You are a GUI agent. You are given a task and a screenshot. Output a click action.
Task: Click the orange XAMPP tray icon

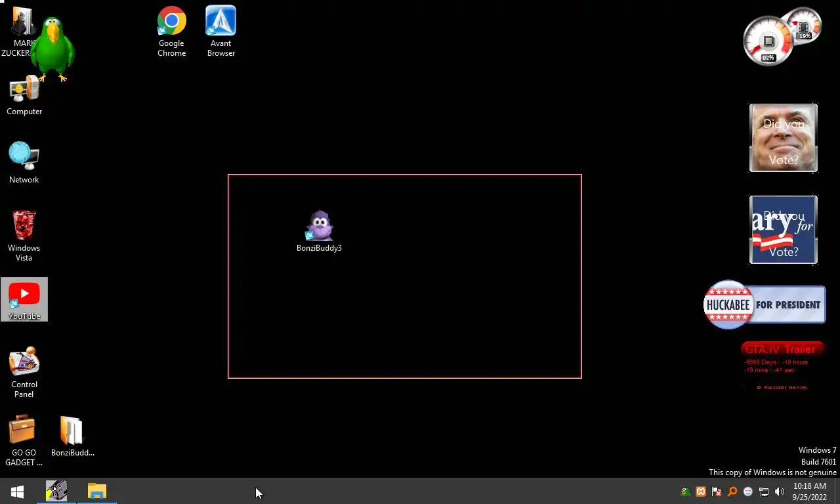click(701, 492)
